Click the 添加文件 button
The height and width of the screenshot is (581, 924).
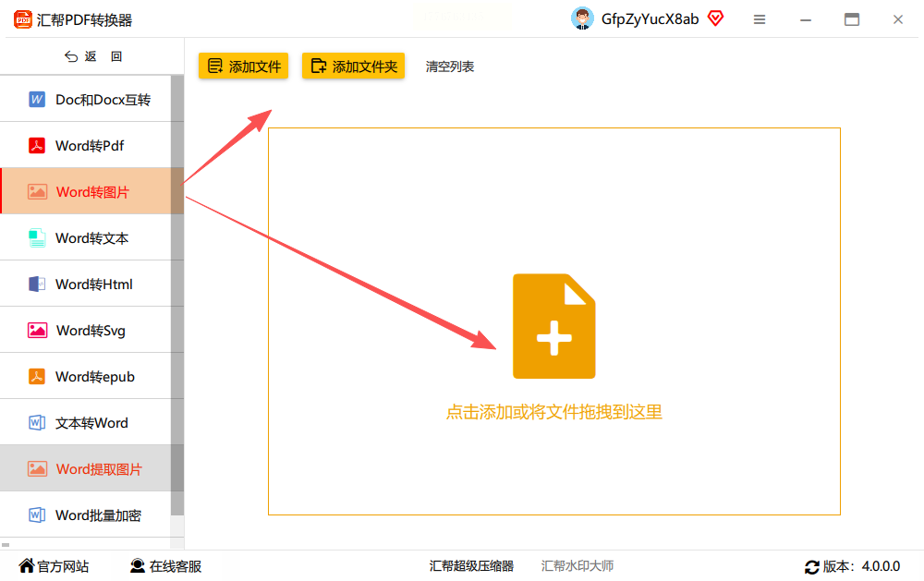point(243,66)
